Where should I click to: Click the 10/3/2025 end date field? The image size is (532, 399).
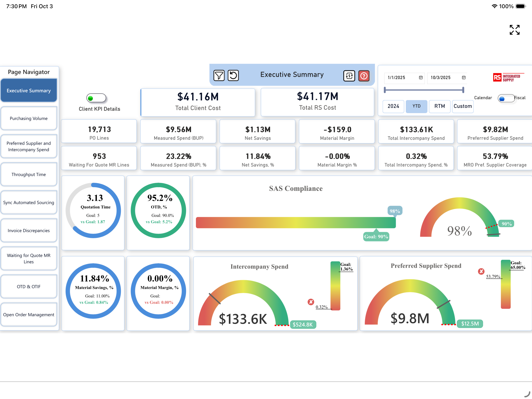point(447,78)
